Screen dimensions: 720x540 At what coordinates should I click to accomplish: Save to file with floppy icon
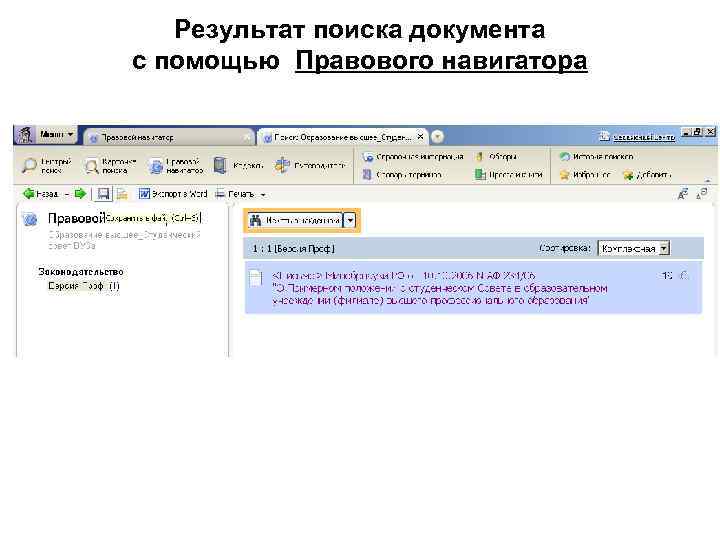pyautogui.click(x=103, y=194)
